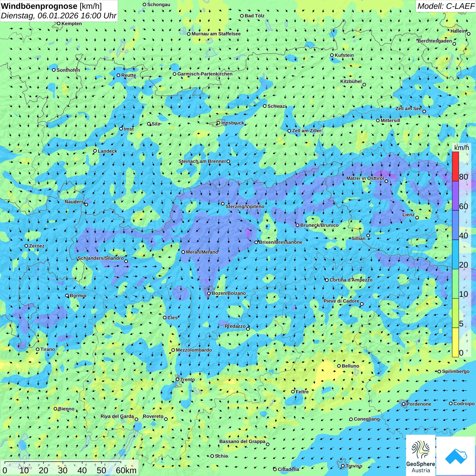Click the Schlanders/Silandro label
This screenshot has height=476, width=476.
click(101, 258)
